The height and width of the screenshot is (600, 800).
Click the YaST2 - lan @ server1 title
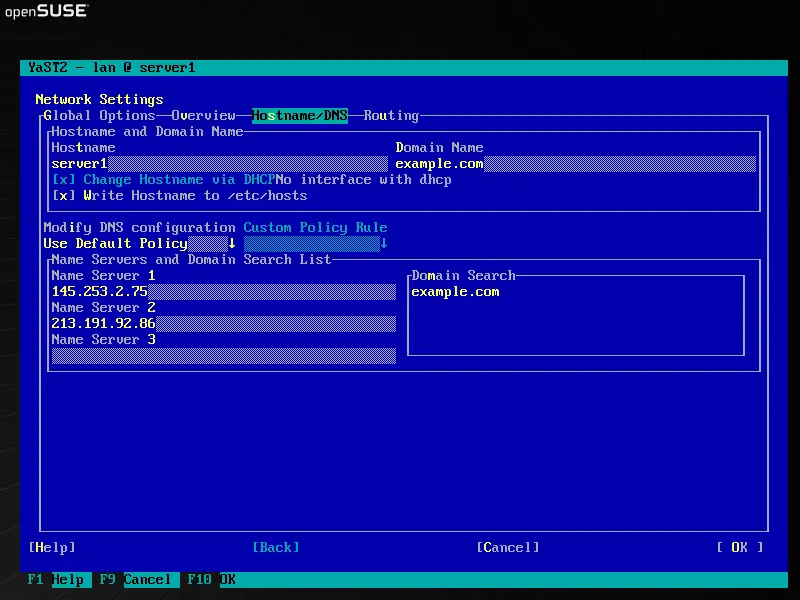tap(111, 67)
